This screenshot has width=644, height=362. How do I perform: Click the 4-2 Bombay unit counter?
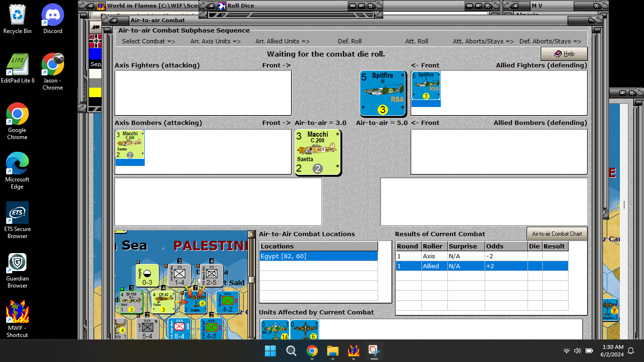(227, 303)
